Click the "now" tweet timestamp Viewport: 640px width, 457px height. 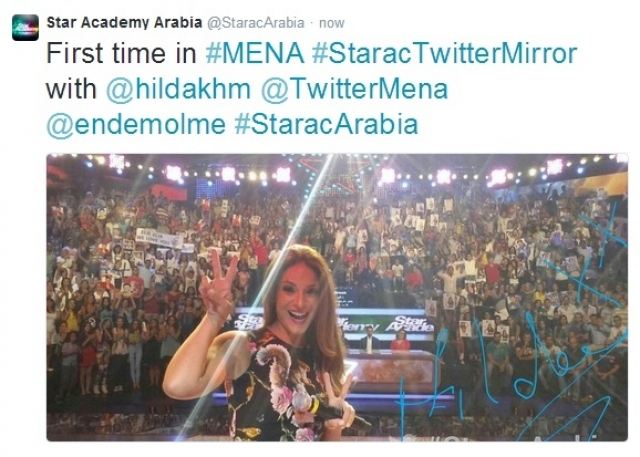click(x=331, y=23)
